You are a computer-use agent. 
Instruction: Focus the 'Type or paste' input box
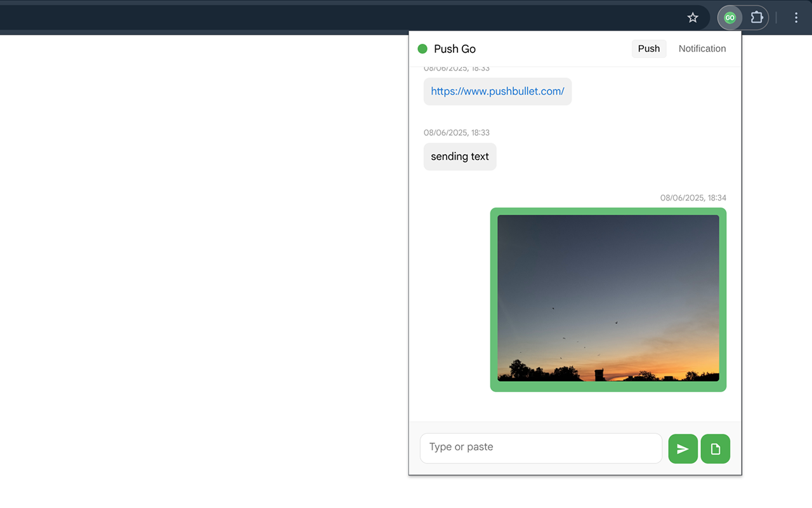click(x=540, y=448)
